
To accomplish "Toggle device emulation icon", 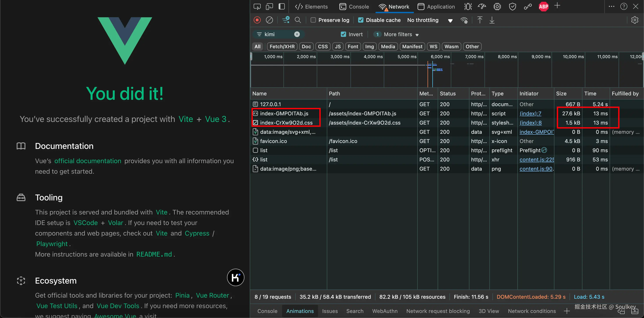I will [x=269, y=7].
